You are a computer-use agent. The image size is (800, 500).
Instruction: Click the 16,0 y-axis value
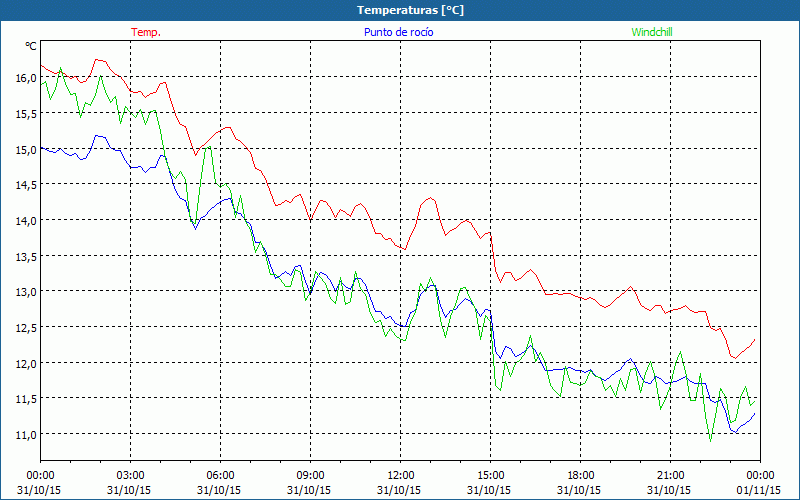pyautogui.click(x=26, y=78)
